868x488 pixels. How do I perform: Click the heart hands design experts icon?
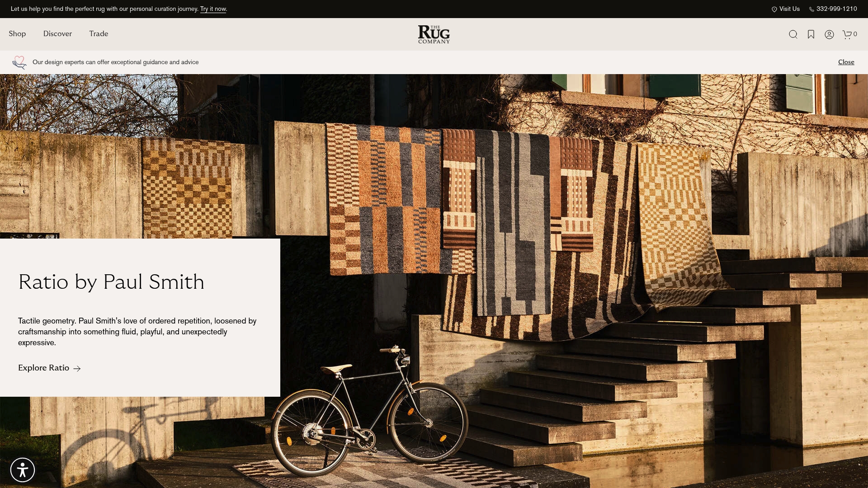pos(19,62)
